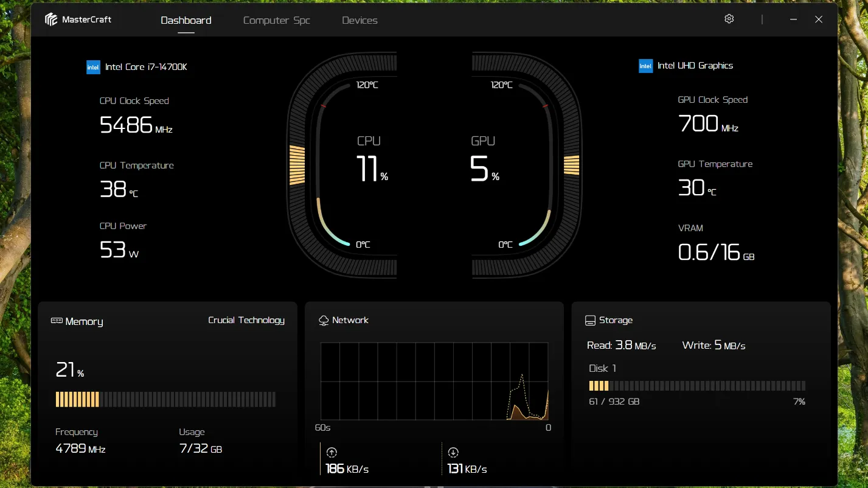Click the GPU clock speed value 700 MHz
Viewport: 868px width, 488px height.
click(x=708, y=124)
